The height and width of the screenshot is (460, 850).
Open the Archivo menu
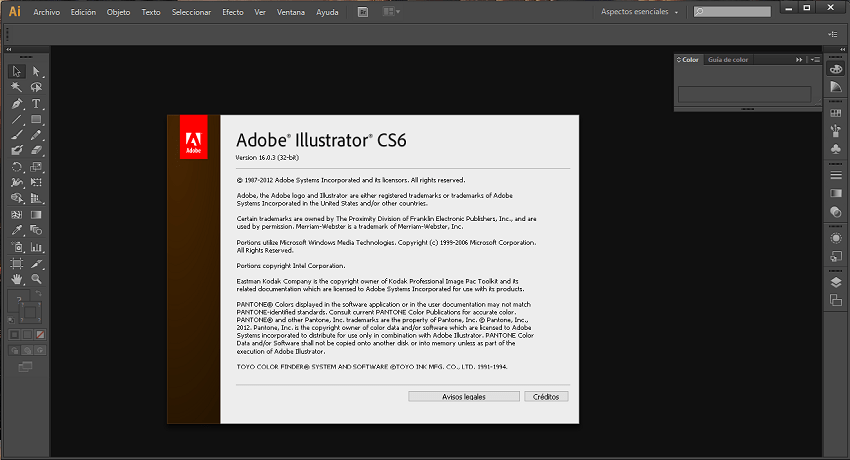pyautogui.click(x=46, y=12)
